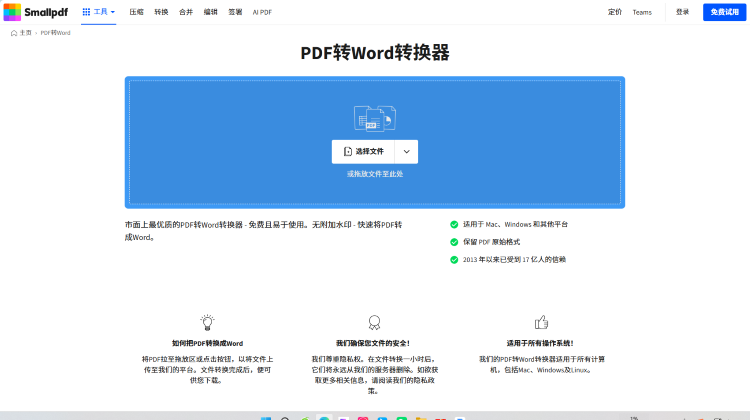Click the Smallpdf logo
This screenshot has width=750, height=420.
coord(36,12)
